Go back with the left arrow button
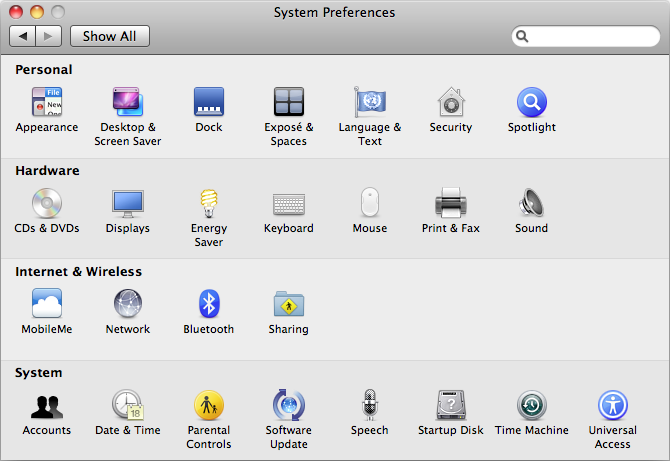Viewport: 670px width, 461px height. point(23,36)
